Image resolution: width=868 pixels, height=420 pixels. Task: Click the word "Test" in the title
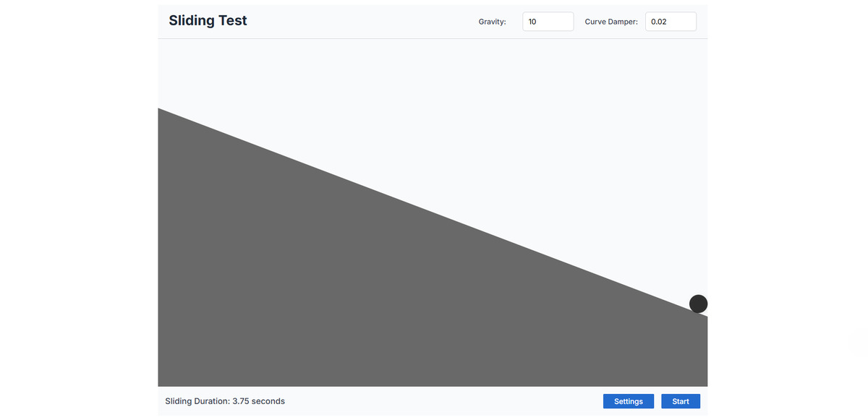point(228,20)
